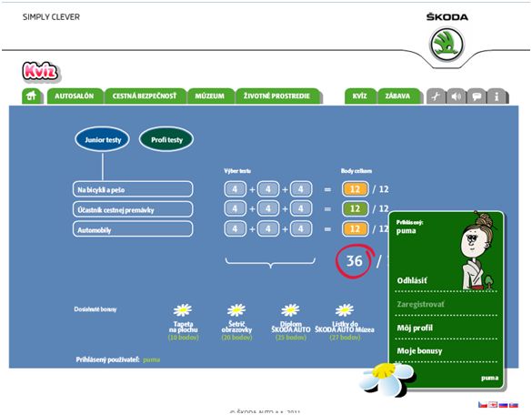Click 'SIMPLY CLEVER' slogan text
Screen dimensions: 532x415
pos(51,17)
